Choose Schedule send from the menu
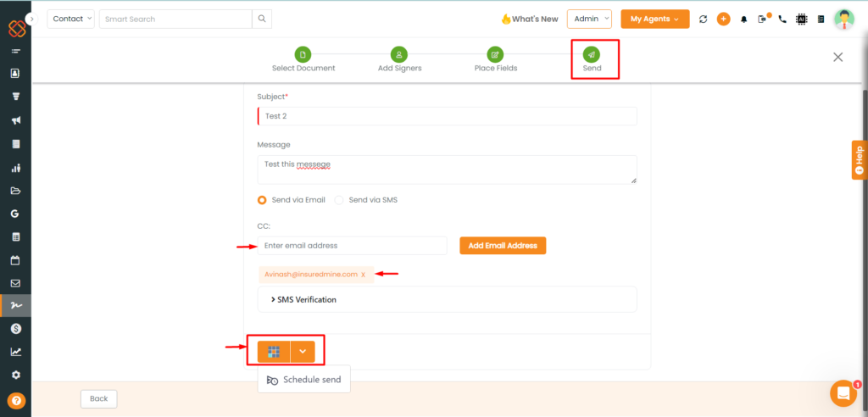The height and width of the screenshot is (417, 868). pyautogui.click(x=304, y=380)
